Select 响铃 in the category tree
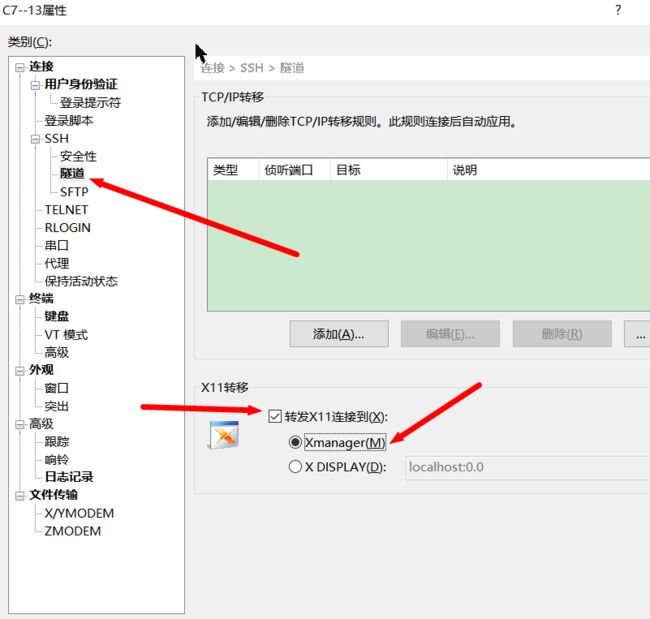650x619 pixels. pyautogui.click(x=56, y=459)
